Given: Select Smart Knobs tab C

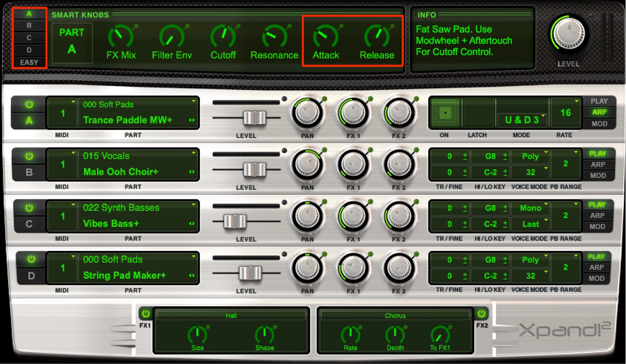Looking at the screenshot, I should click(x=29, y=38).
